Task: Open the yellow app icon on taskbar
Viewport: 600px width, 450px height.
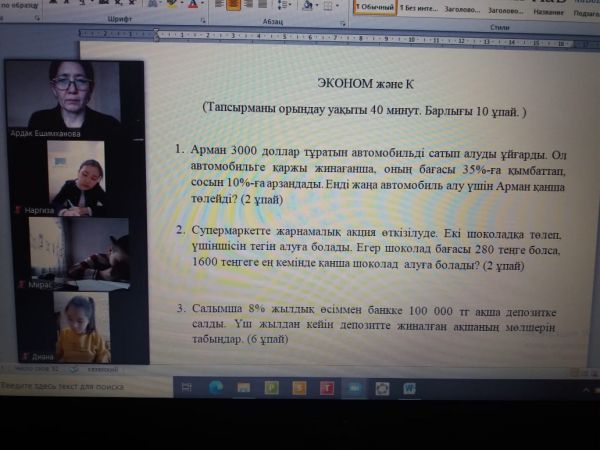Action: pos(271,387)
